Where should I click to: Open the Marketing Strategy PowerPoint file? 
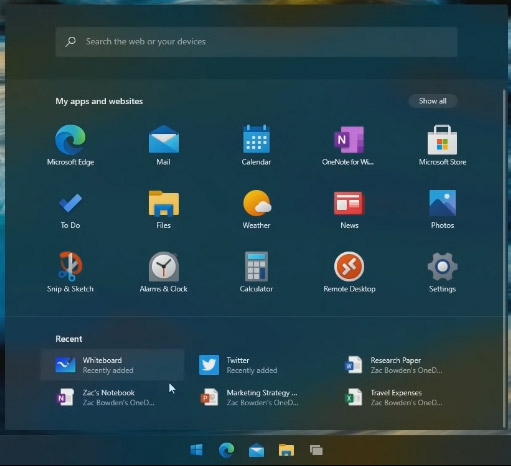[249, 397]
